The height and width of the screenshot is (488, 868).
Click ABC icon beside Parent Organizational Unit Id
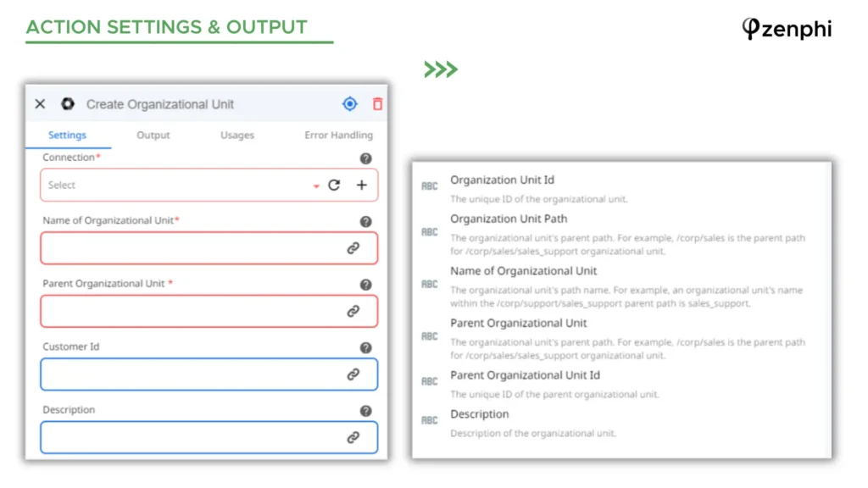[x=430, y=382]
